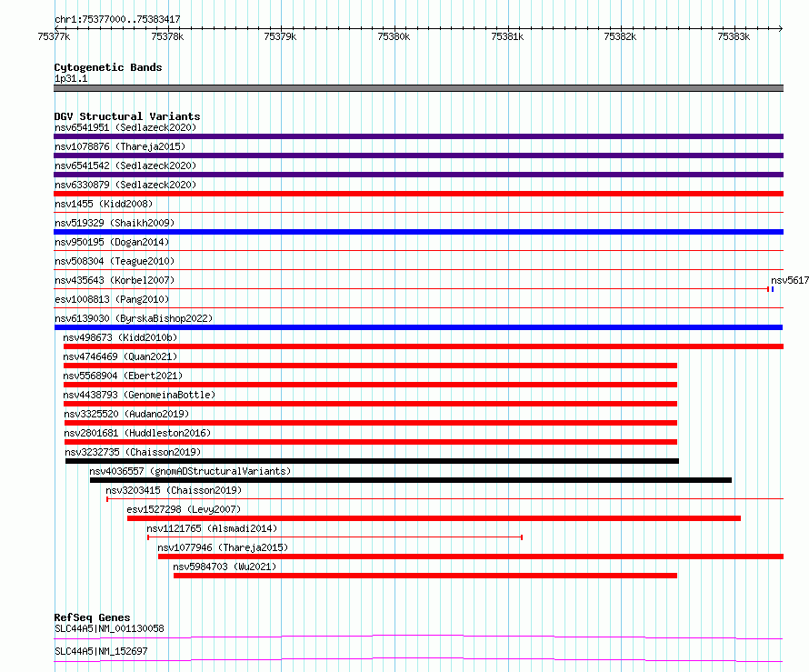Click nsv4036557 (gnomADStructuralVariants) label
The height and width of the screenshot is (672, 809).
click(190, 471)
